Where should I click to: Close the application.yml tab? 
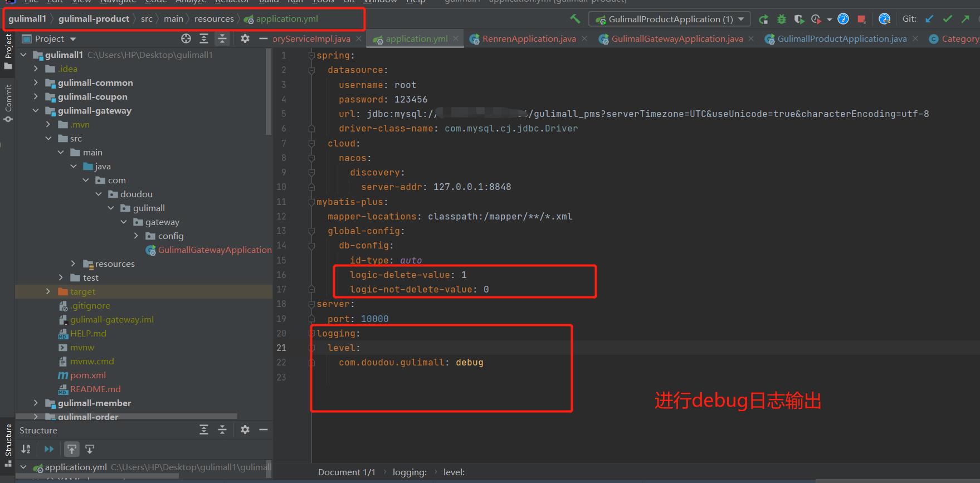click(456, 38)
